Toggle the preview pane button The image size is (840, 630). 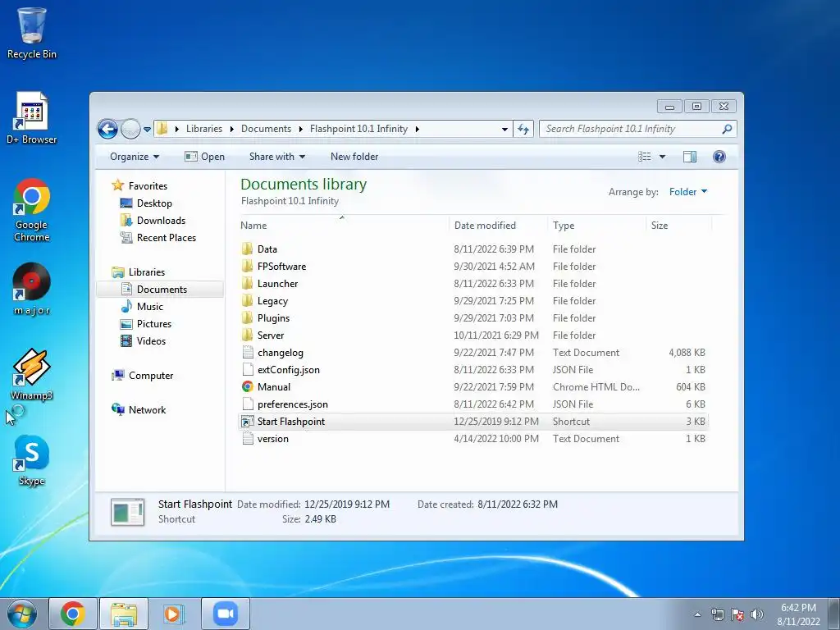pos(689,157)
